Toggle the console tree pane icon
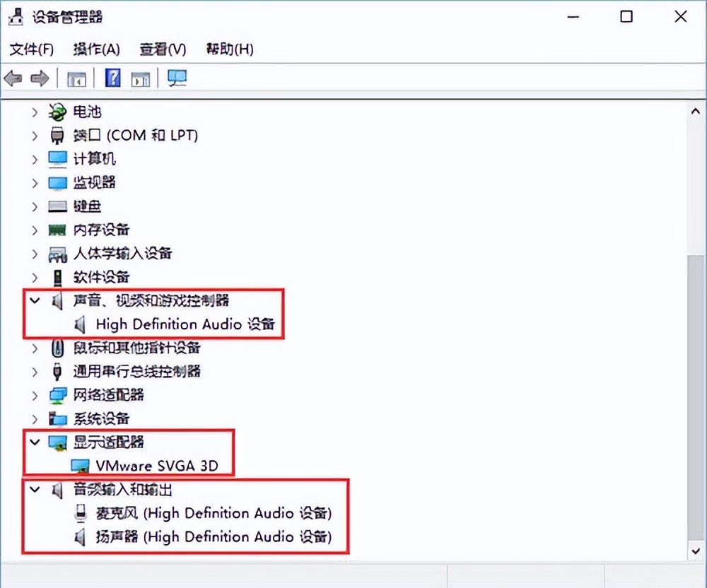Image resolution: width=707 pixels, height=588 pixels. [76, 78]
